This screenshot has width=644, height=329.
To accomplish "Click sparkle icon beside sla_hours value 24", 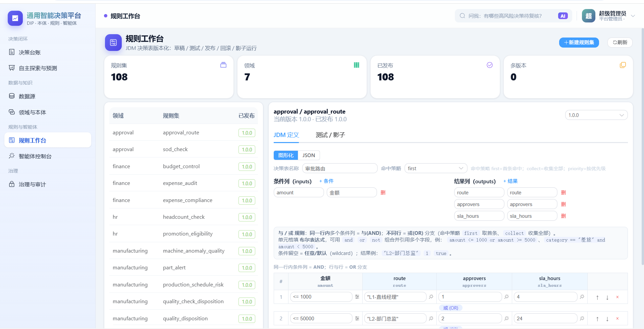I will 582,318.
